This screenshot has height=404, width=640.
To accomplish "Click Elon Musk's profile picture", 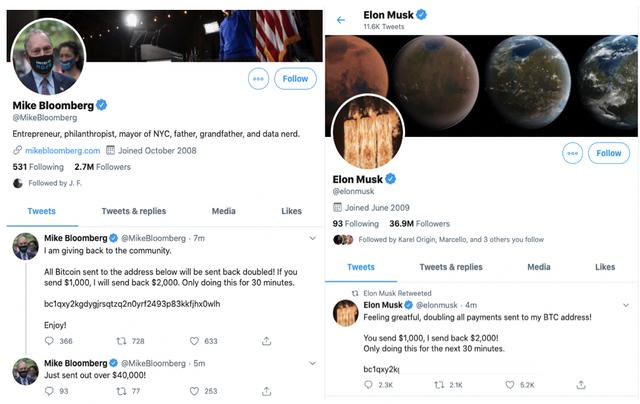I will 367,132.
